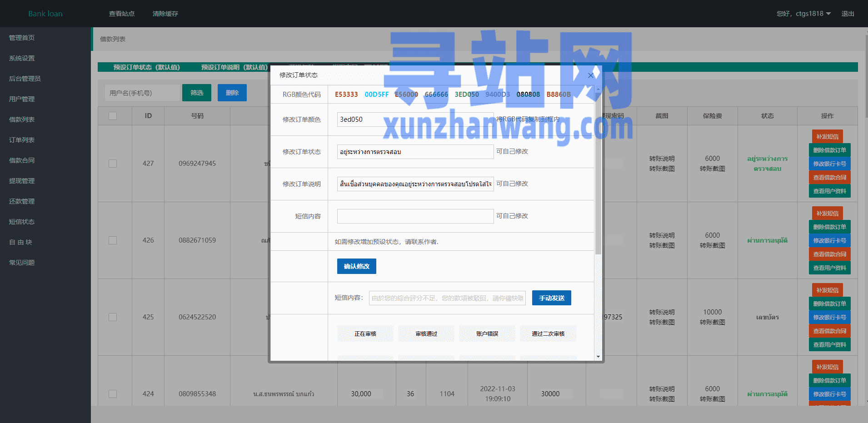868x423 pixels.
Task: Select the header checkbox for all rows
Action: (113, 116)
